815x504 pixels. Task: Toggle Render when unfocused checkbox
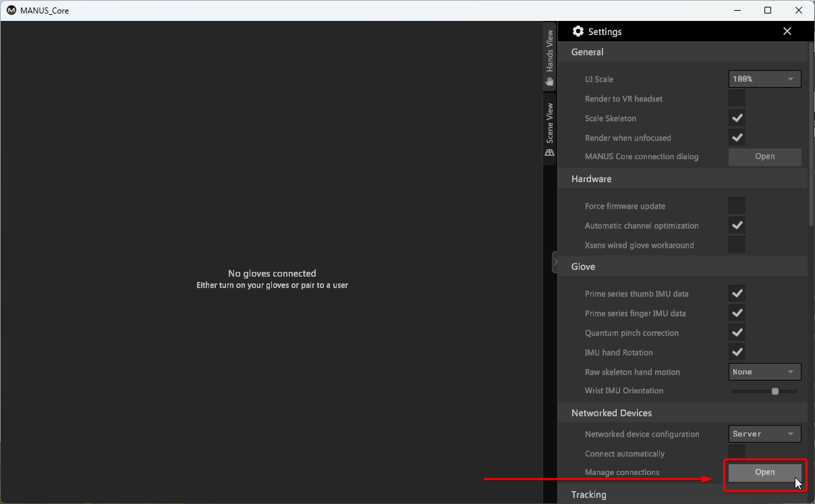[737, 138]
